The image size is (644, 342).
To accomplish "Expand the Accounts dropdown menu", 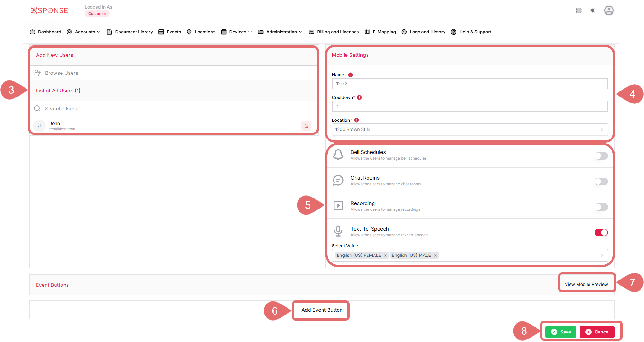I will tap(84, 32).
